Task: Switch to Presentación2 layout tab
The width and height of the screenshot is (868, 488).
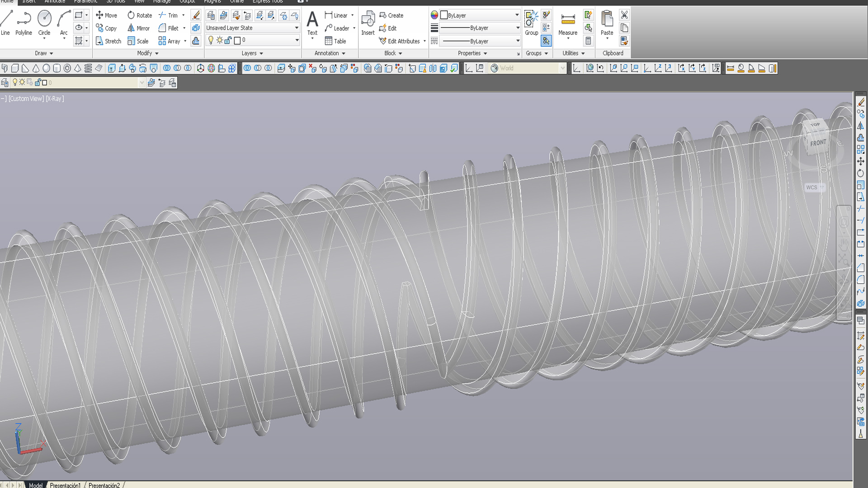Action: pyautogui.click(x=104, y=485)
